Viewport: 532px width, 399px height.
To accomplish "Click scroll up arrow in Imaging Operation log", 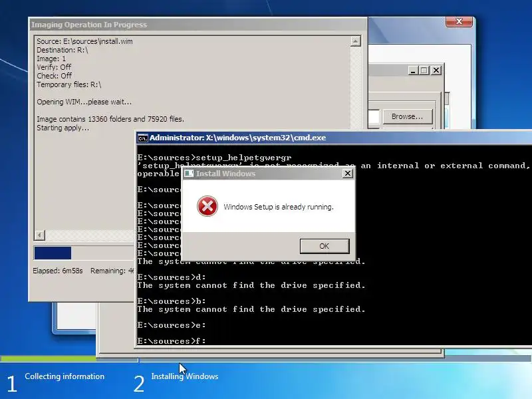I will pos(355,41).
